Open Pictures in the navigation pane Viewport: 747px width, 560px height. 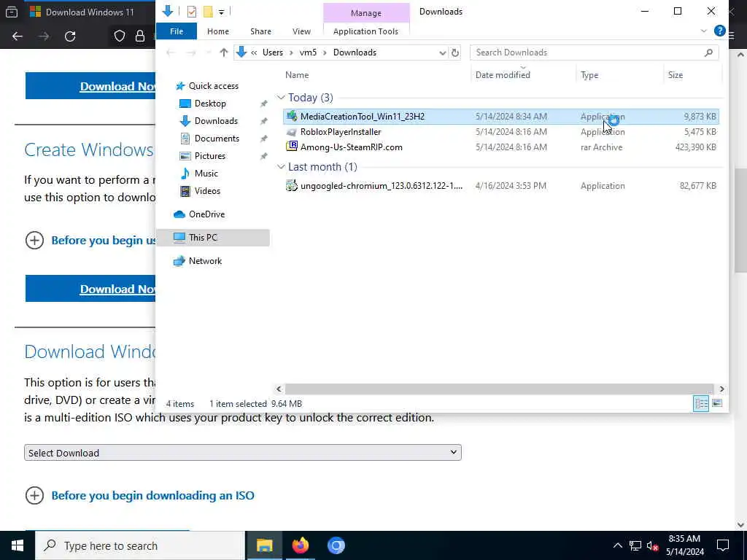pyautogui.click(x=209, y=156)
